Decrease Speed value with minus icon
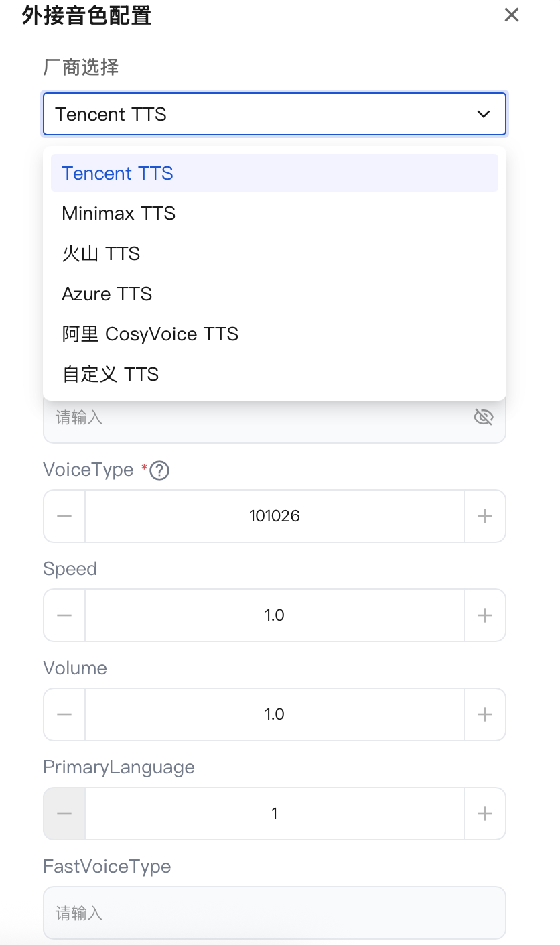Viewport: 560px width, 945px height. pos(64,615)
